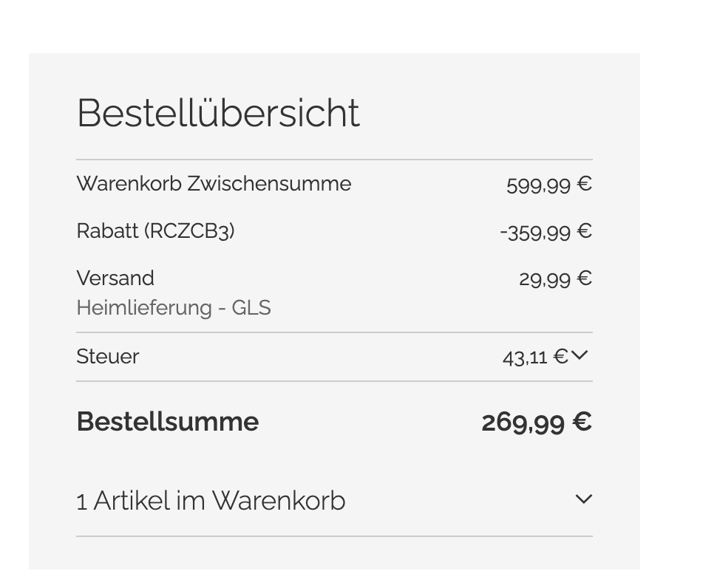The image size is (717, 588).
Task: Click the Versand label
Action: pos(115,278)
